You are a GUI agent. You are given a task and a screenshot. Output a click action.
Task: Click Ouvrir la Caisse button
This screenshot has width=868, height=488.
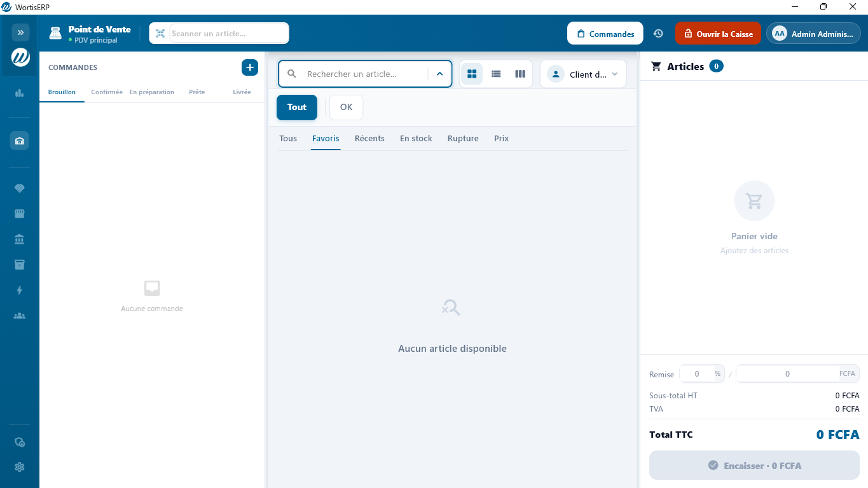point(718,34)
